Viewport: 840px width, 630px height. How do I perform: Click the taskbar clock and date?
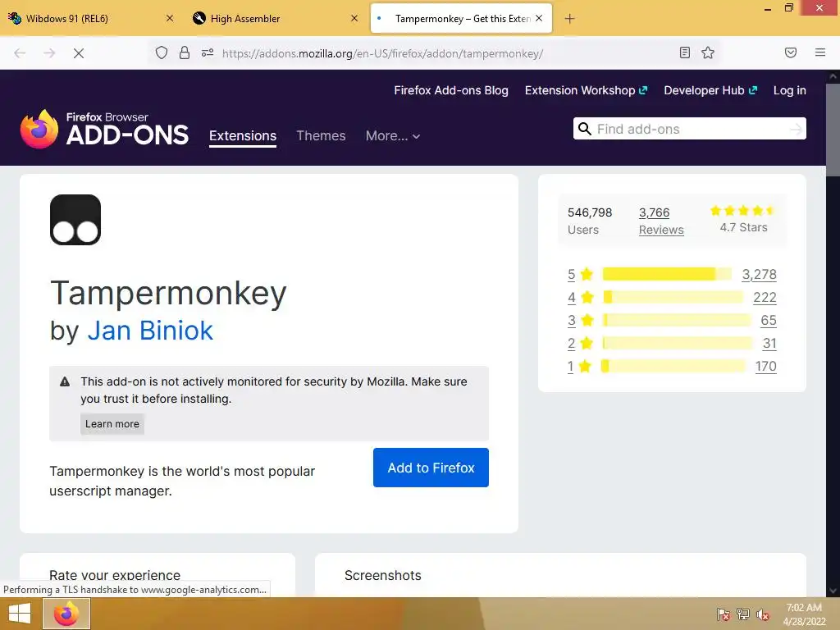coord(804,614)
